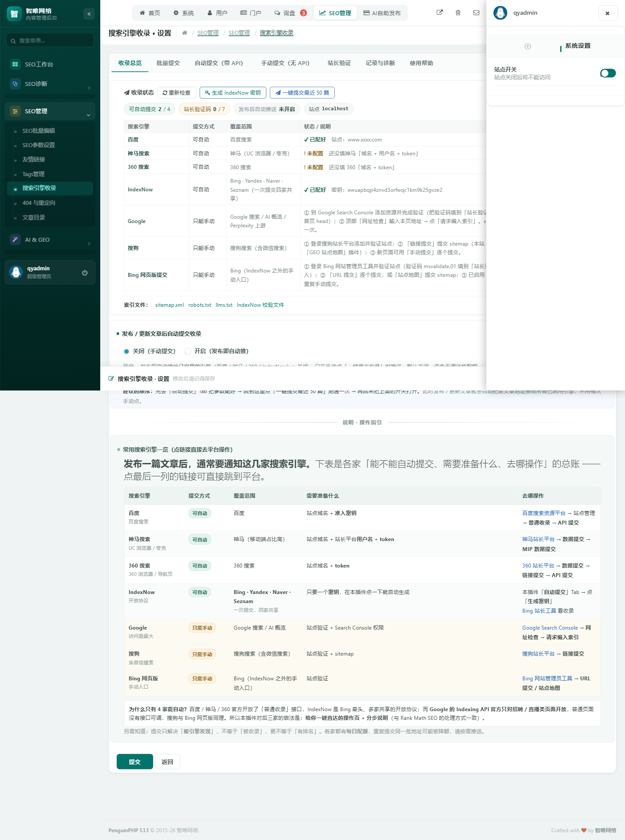This screenshot has width=625, height=840.
Task: Collapse the SEO管理 menu chevron
Action: pos(89,115)
